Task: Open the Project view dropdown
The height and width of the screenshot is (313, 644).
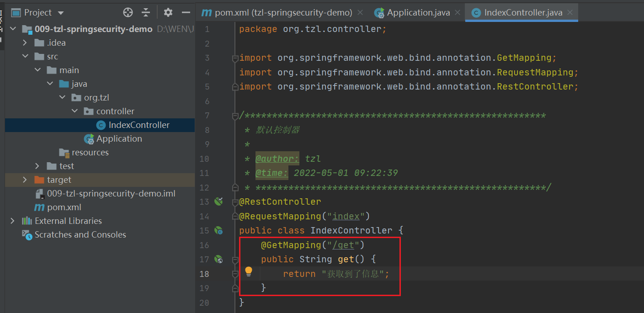Action: point(61,13)
